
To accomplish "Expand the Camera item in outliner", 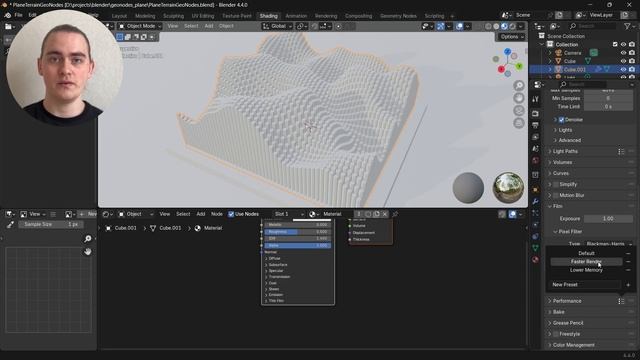I will tap(550, 53).
